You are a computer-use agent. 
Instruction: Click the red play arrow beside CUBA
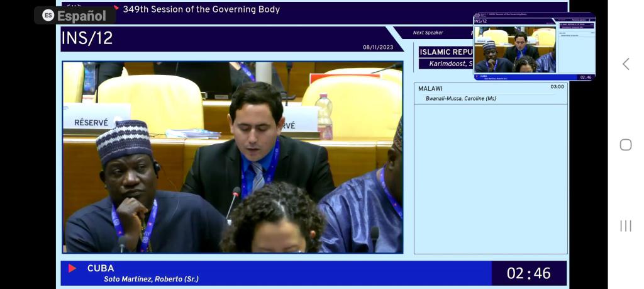click(x=72, y=269)
